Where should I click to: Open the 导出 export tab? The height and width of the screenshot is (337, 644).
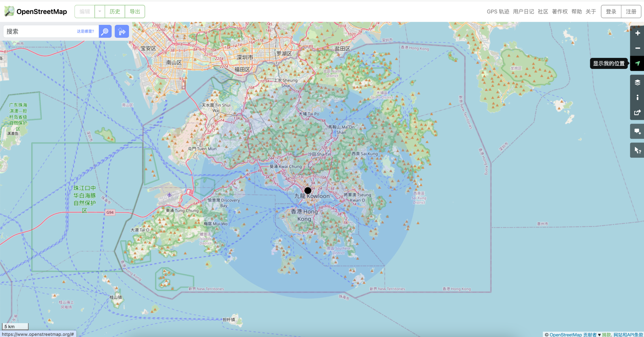pyautogui.click(x=135, y=11)
